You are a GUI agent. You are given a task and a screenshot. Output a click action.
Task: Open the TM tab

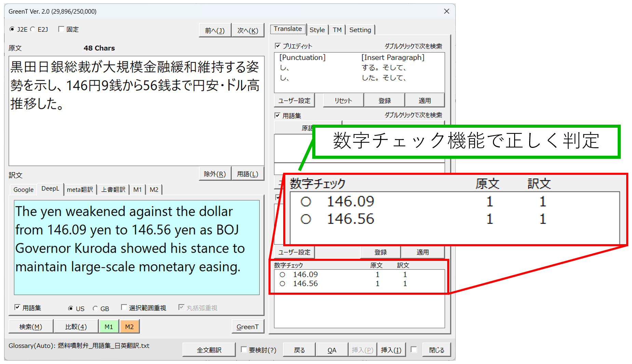[337, 30]
